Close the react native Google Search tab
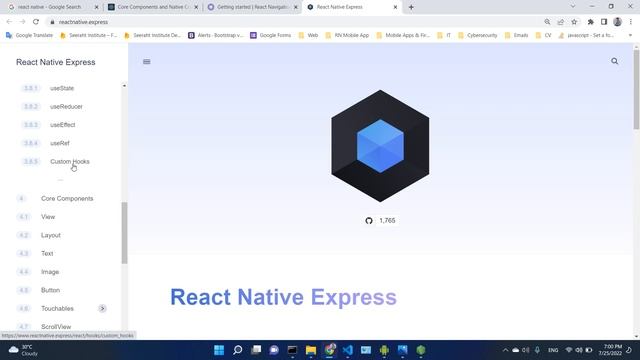Viewport: 640px width, 360px height. click(96, 7)
